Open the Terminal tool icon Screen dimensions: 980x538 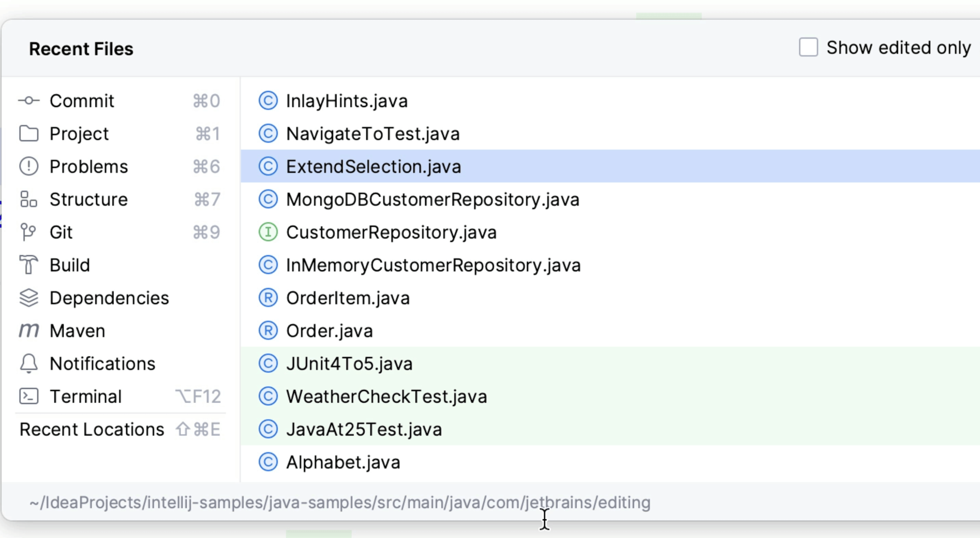[x=29, y=396]
